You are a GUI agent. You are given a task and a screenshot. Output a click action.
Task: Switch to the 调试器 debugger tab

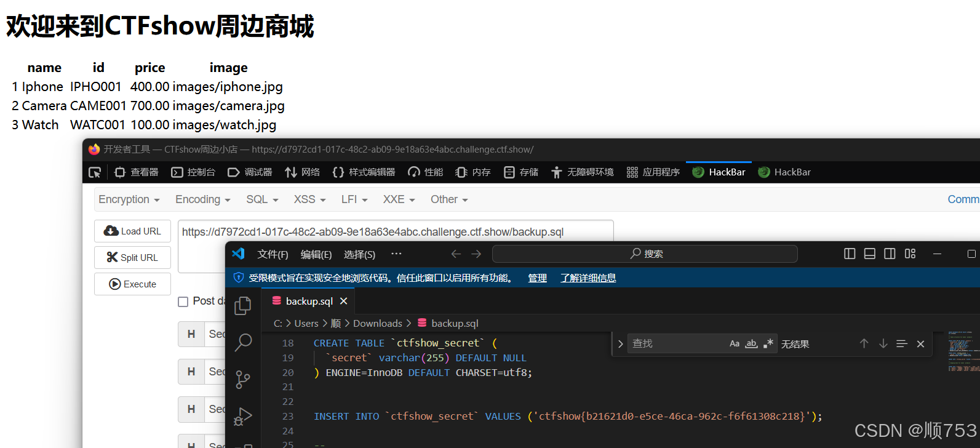tap(250, 172)
